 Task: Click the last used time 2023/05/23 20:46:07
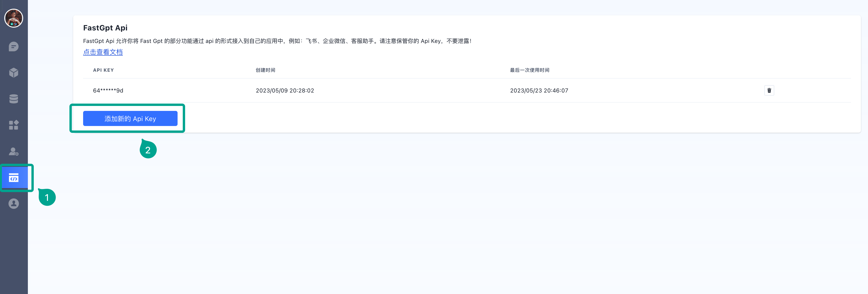pyautogui.click(x=539, y=91)
